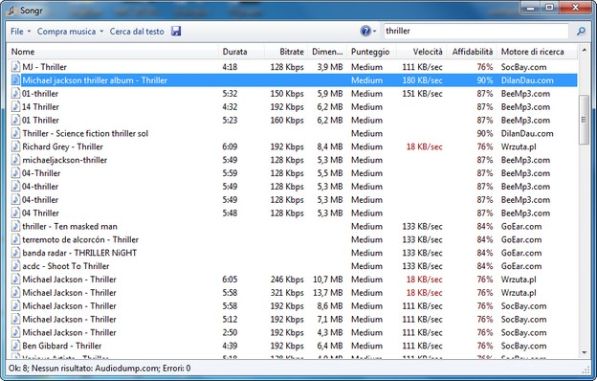Click icon of thriller - Ten masked man
597x381 pixels.
(x=15, y=226)
